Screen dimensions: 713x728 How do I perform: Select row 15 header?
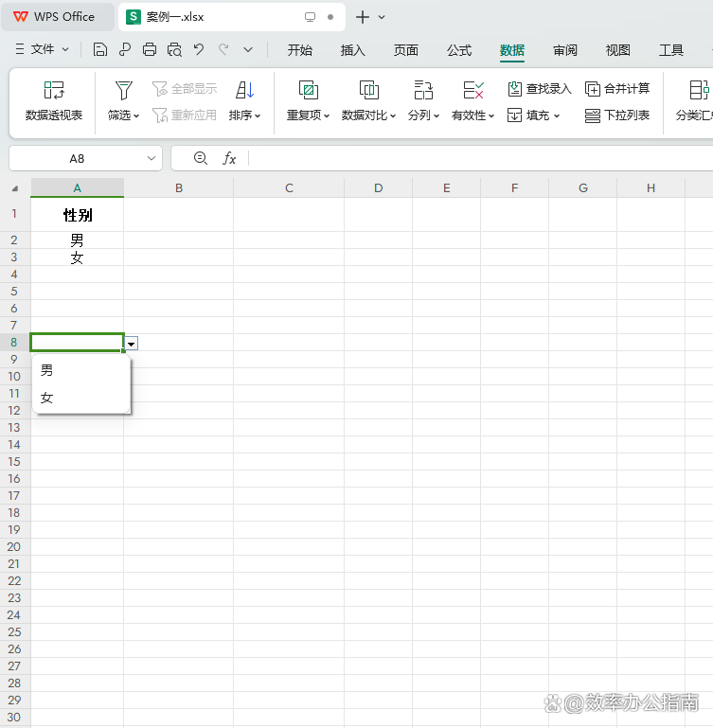14,461
